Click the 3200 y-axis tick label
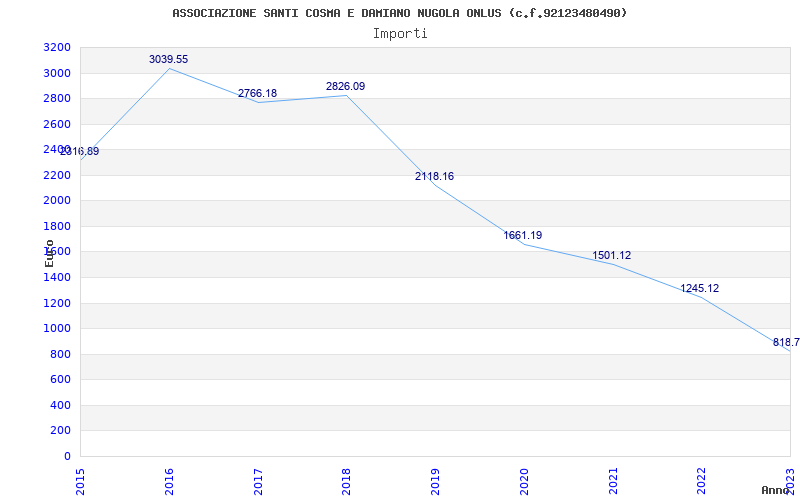The width and height of the screenshot is (800, 500). (57, 48)
